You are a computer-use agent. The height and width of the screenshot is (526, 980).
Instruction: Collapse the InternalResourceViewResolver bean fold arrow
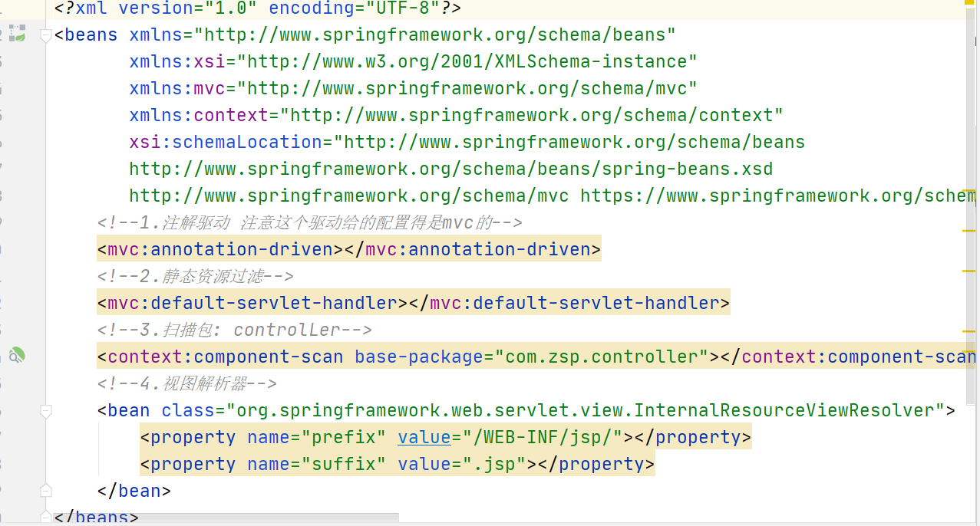point(45,411)
